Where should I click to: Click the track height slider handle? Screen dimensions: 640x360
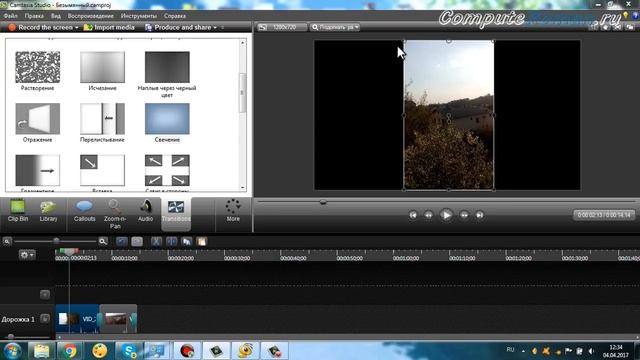point(11,337)
